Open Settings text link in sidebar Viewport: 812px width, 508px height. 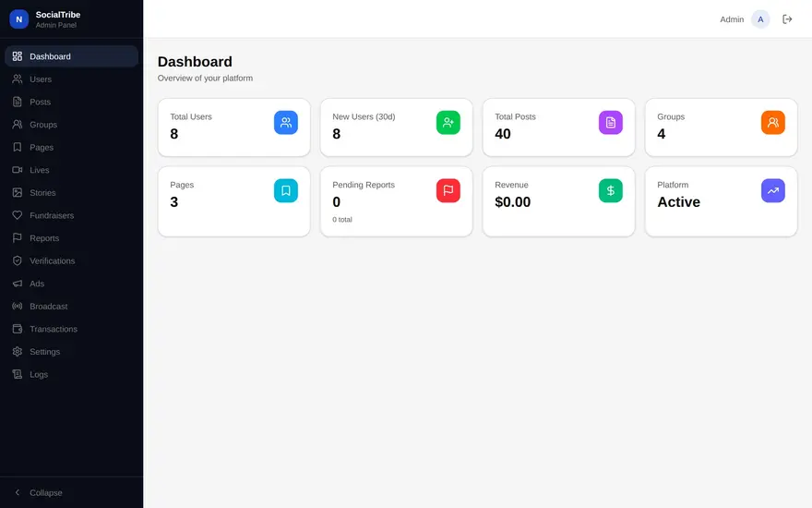tap(44, 352)
